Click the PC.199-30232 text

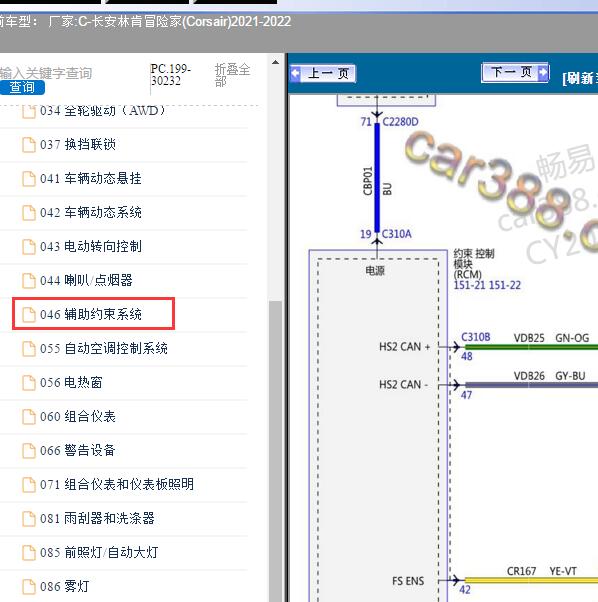click(x=170, y=75)
